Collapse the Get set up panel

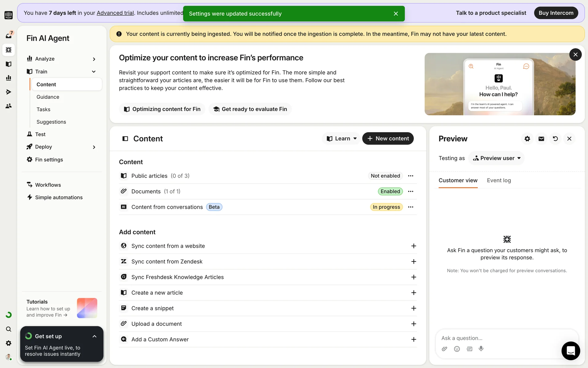[x=94, y=336]
